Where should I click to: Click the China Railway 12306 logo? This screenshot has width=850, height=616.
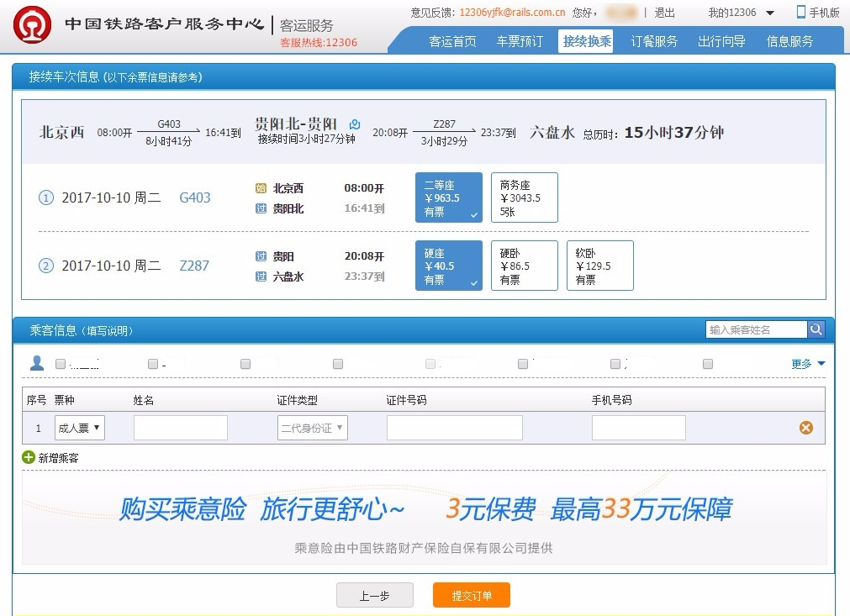(x=33, y=24)
